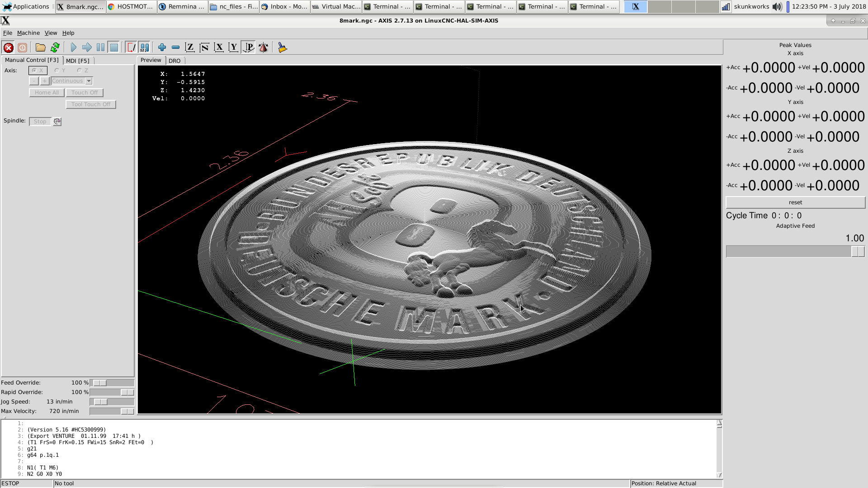Toggle the red Emergency Stop button

(x=8, y=47)
